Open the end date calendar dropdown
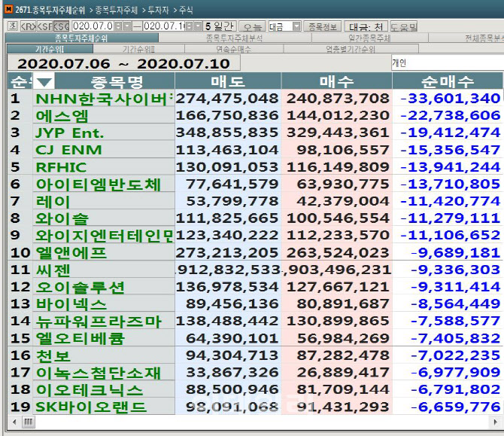Image resolution: width=504 pixels, height=436 pixels. tap(198, 26)
